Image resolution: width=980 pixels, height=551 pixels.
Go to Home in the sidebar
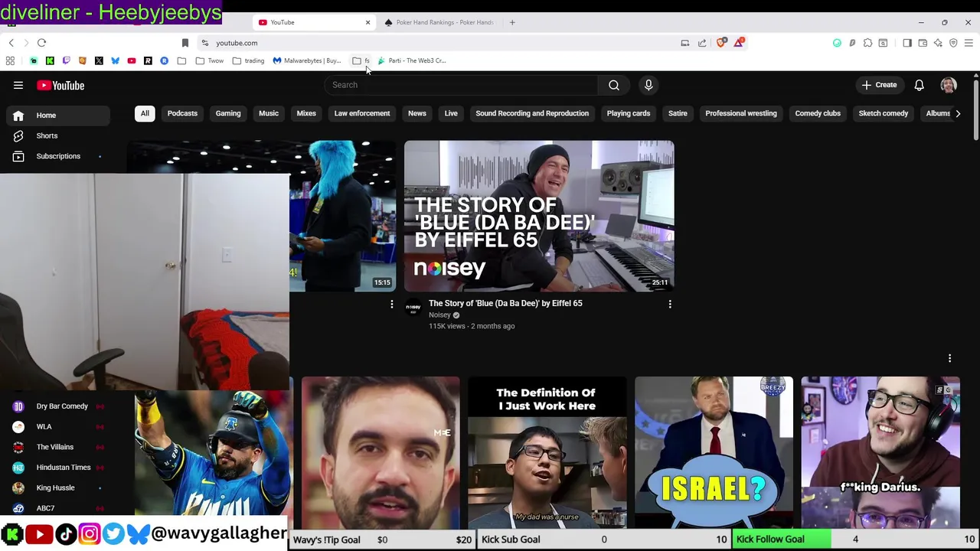pos(59,115)
